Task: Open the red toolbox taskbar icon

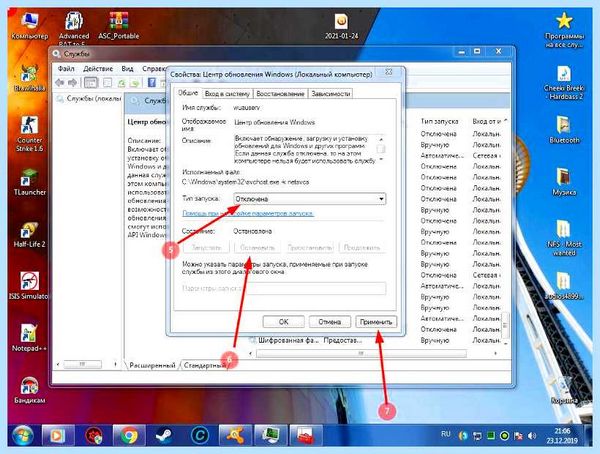Action: tap(305, 436)
